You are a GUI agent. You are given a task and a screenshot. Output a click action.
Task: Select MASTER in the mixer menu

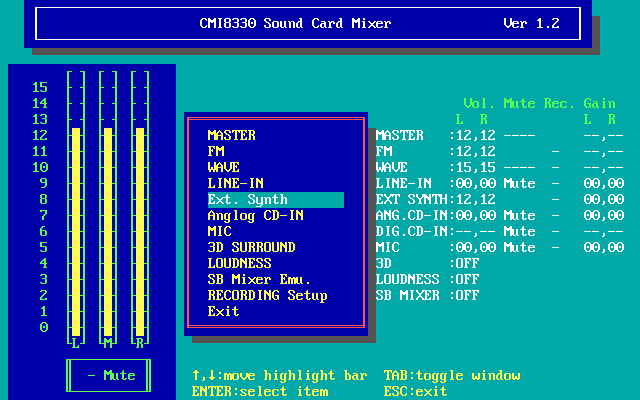[x=231, y=135]
